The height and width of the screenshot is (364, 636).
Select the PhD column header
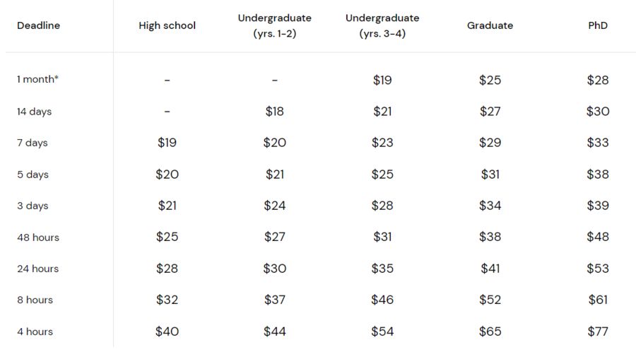click(598, 25)
